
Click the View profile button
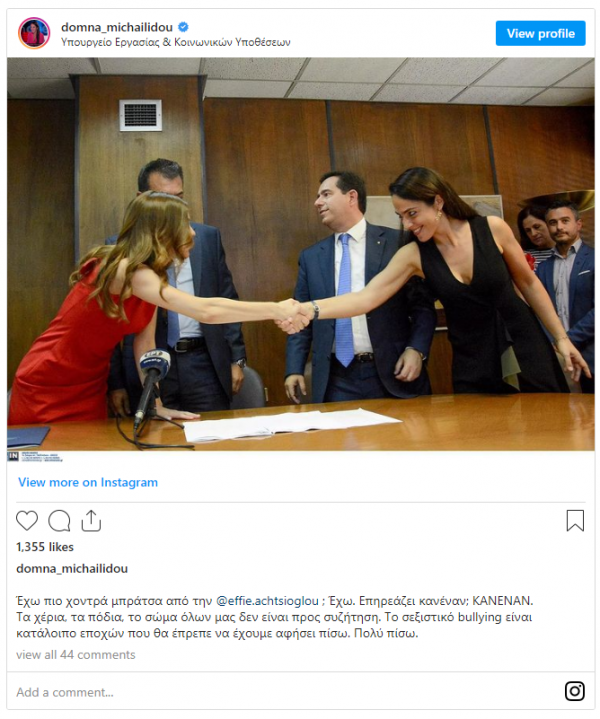point(540,33)
